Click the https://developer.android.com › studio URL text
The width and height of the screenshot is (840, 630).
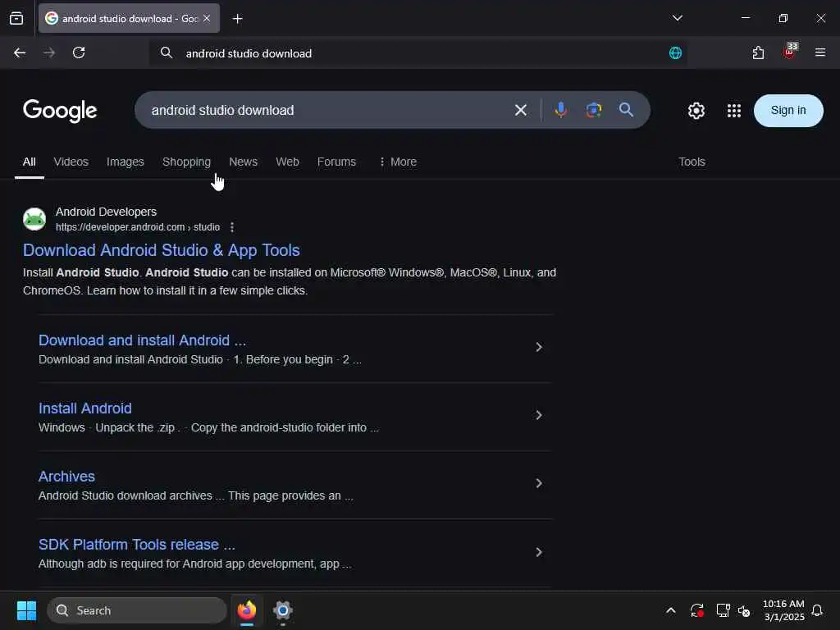point(138,227)
